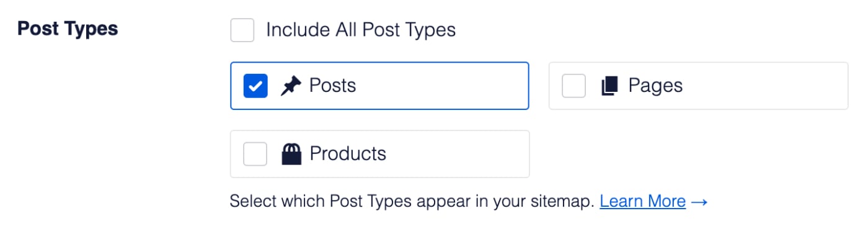Click the pushpin icon beside Posts
The width and height of the screenshot is (868, 226).
[290, 86]
